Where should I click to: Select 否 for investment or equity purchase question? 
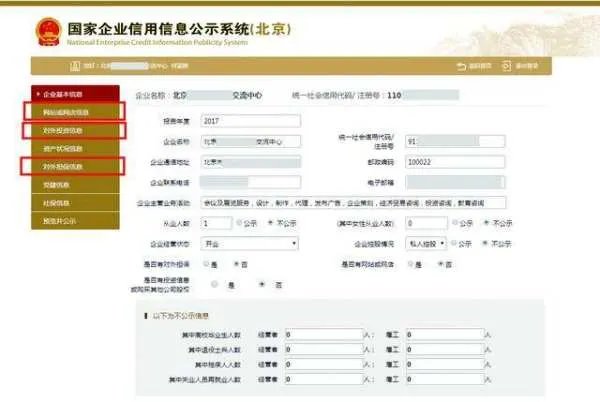[262, 284]
